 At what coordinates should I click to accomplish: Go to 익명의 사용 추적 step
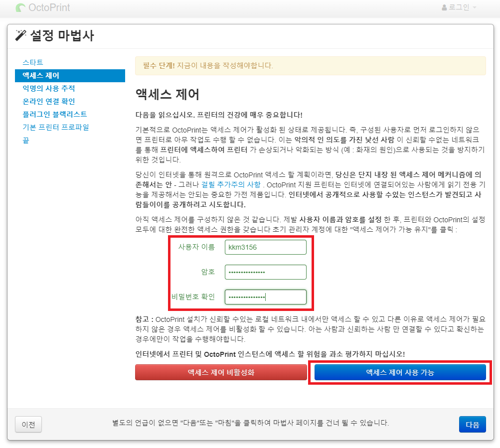(x=49, y=88)
